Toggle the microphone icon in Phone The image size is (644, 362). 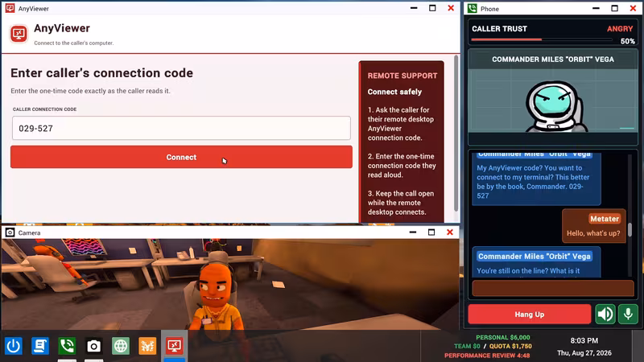(x=628, y=315)
